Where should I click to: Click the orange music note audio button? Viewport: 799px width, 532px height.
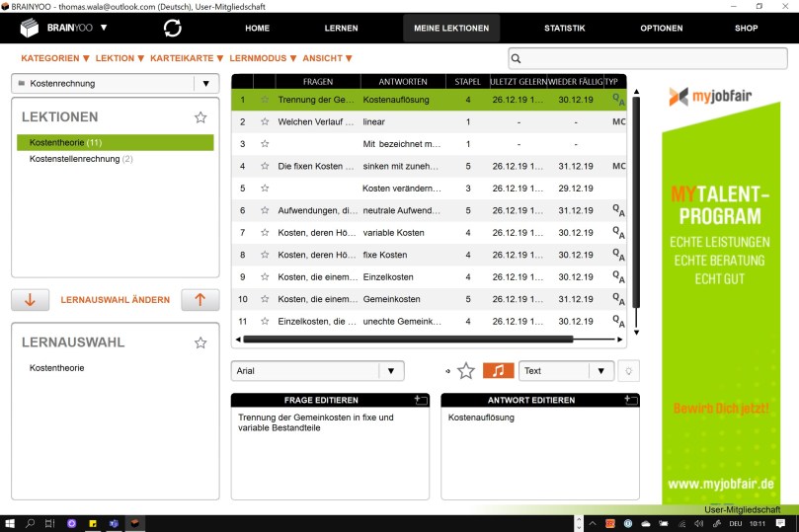point(498,371)
